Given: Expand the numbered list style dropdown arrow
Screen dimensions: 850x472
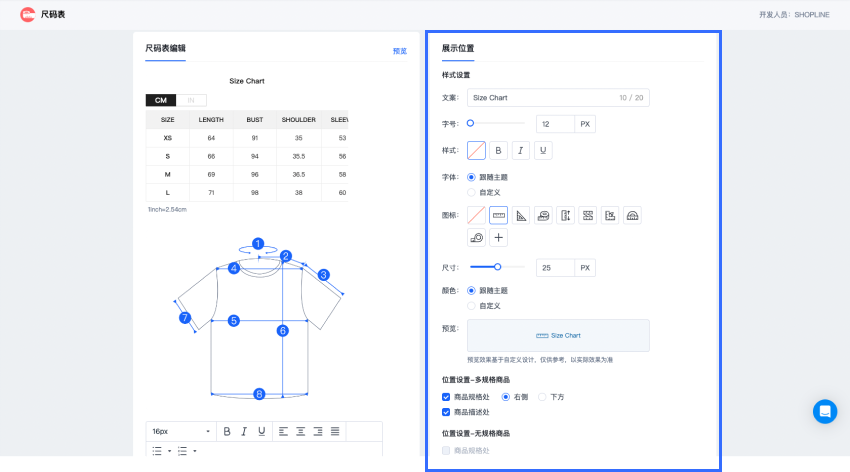Looking at the screenshot, I should point(193,451).
